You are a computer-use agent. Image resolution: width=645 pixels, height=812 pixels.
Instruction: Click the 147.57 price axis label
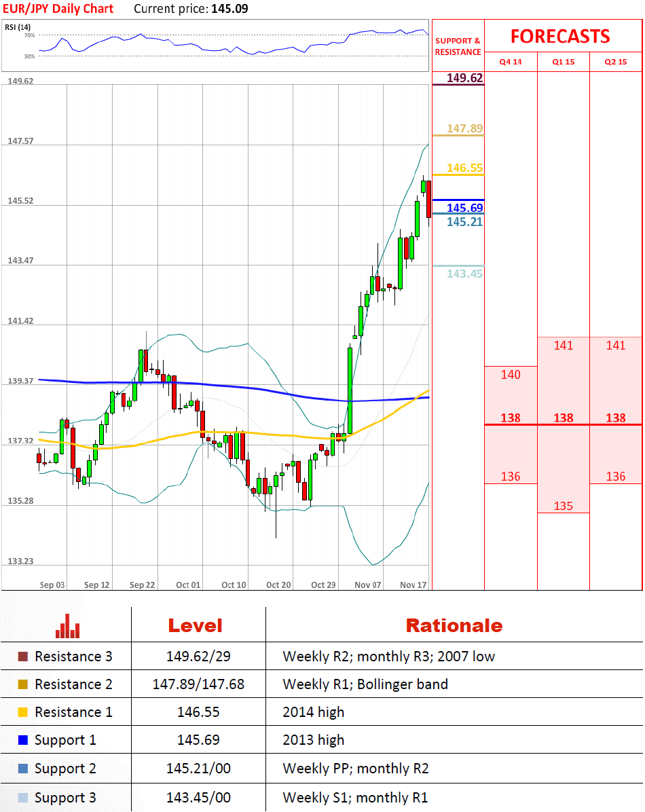point(20,141)
